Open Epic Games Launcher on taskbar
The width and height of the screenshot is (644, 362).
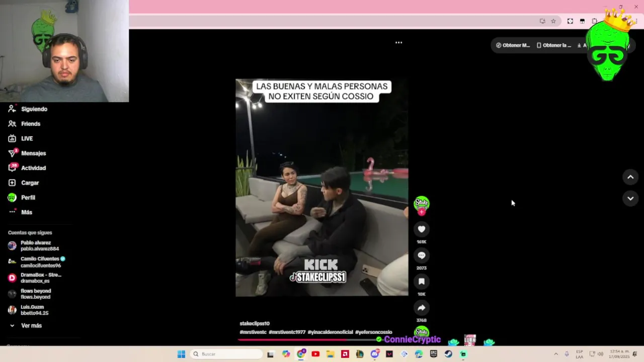click(x=434, y=354)
